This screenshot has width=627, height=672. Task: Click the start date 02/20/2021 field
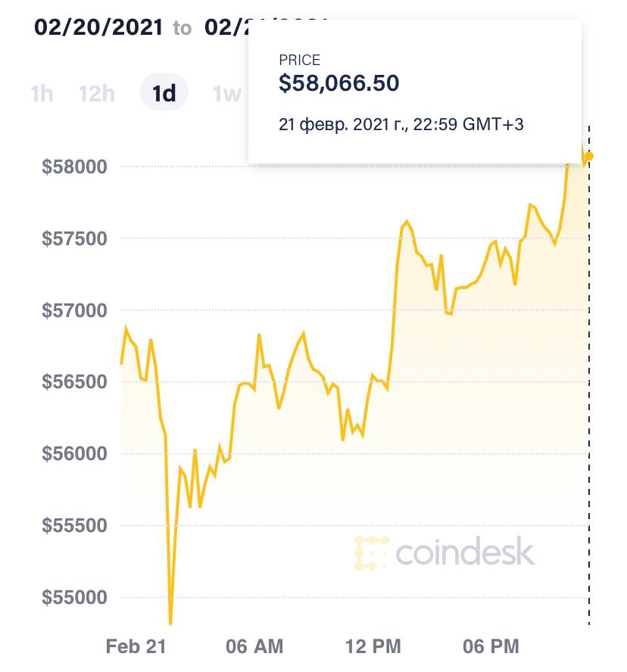click(x=98, y=27)
